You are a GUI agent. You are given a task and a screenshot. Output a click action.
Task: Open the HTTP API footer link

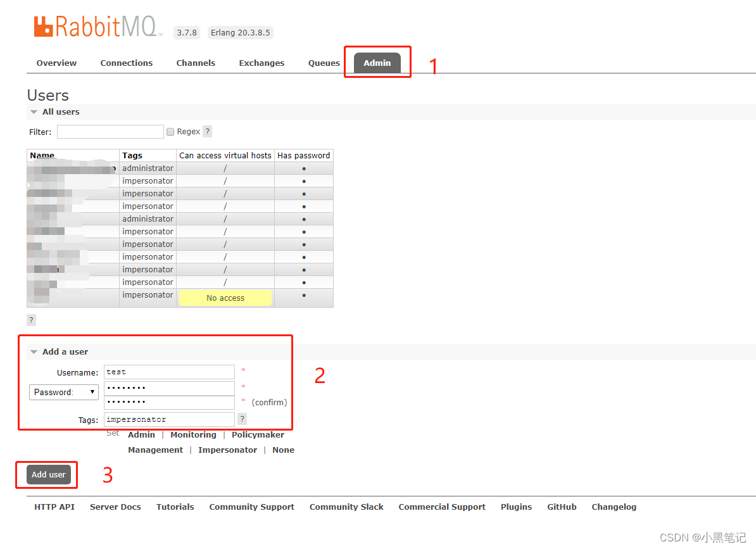54,507
